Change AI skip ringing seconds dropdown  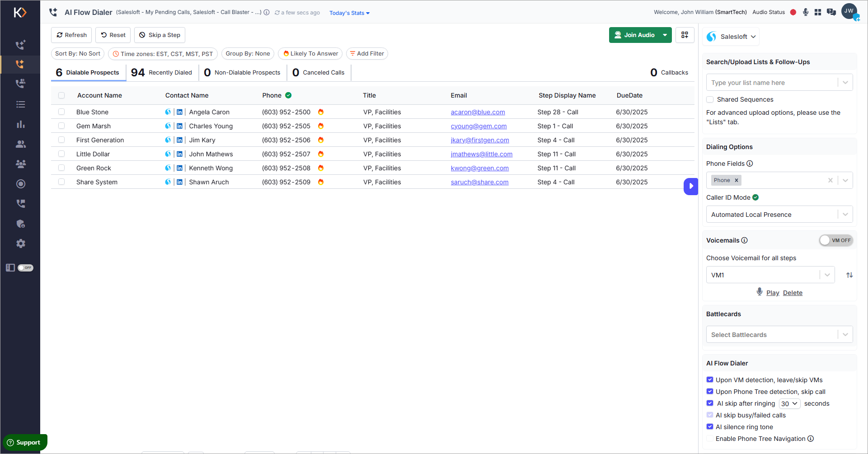coord(789,403)
